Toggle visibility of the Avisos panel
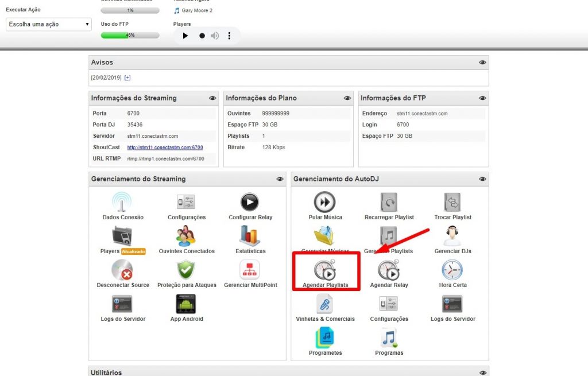 click(x=482, y=63)
